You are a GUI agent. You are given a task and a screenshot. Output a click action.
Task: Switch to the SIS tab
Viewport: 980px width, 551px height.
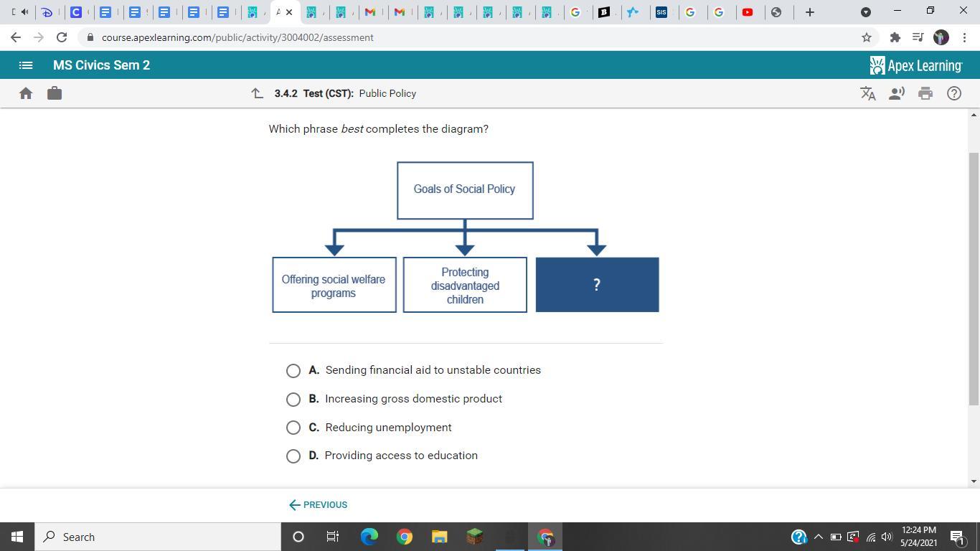click(661, 12)
